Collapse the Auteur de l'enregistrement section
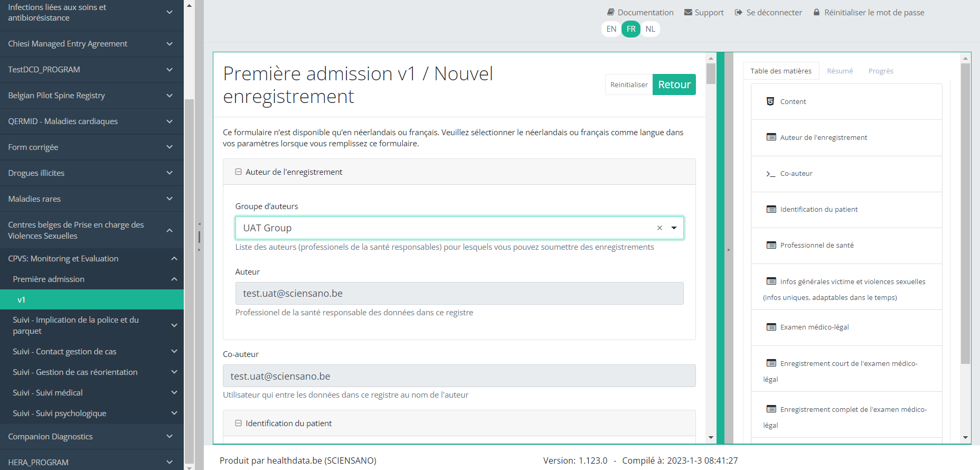This screenshot has width=980, height=470. pyautogui.click(x=238, y=172)
